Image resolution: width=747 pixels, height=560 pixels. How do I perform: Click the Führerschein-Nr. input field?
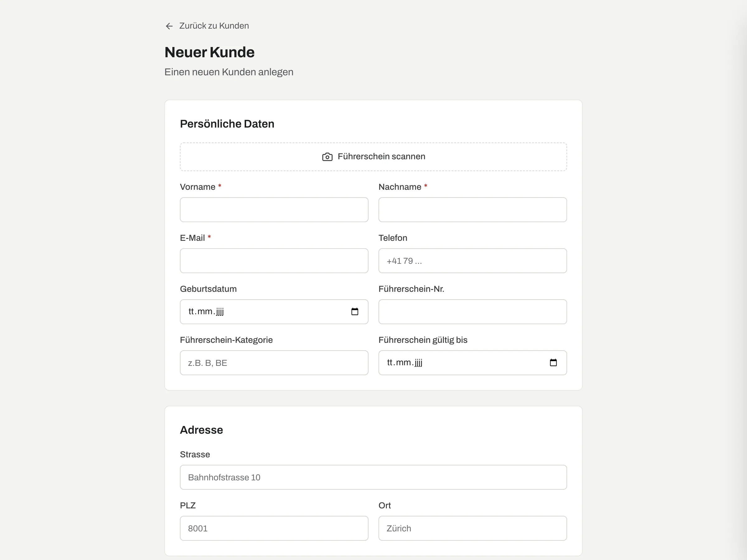472,311
